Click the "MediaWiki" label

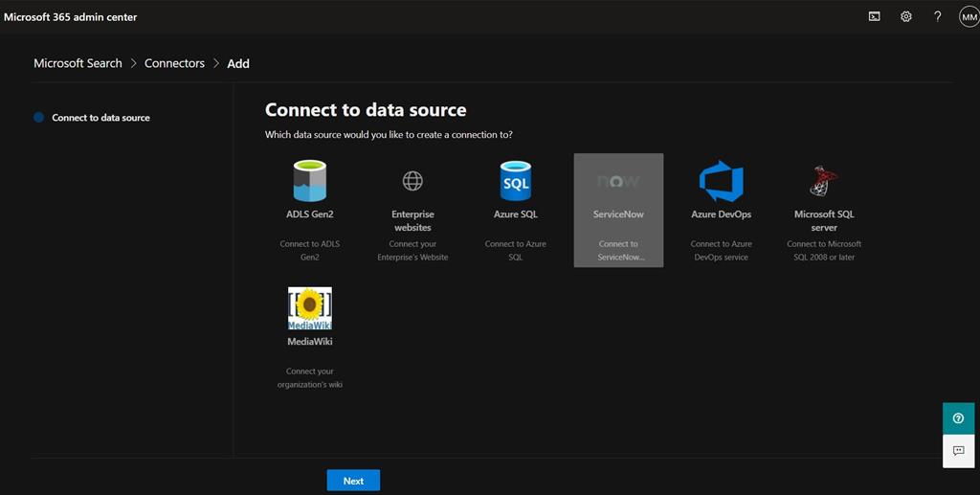(x=310, y=341)
